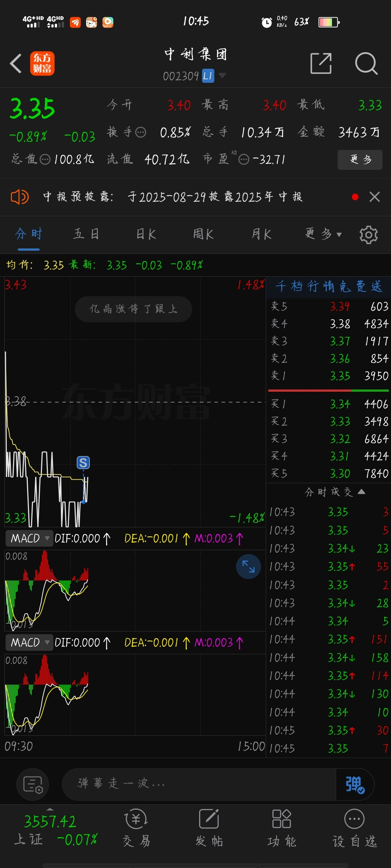Tap 总手 10.34万 volume value

pos(262,132)
